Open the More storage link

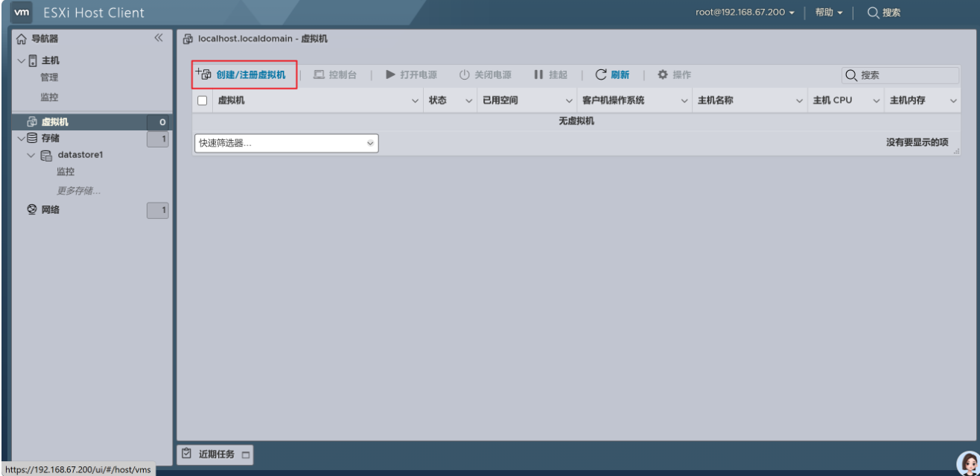click(x=79, y=190)
